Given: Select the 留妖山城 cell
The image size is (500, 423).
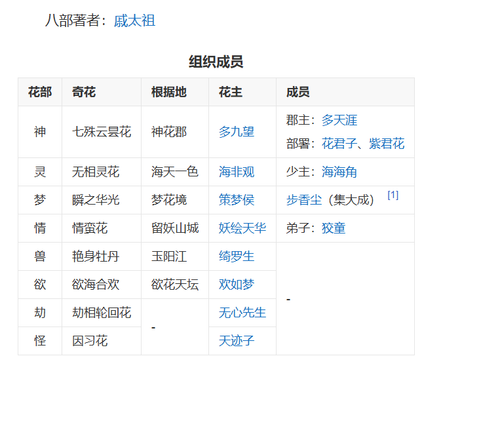Looking at the screenshot, I should tap(175, 228).
